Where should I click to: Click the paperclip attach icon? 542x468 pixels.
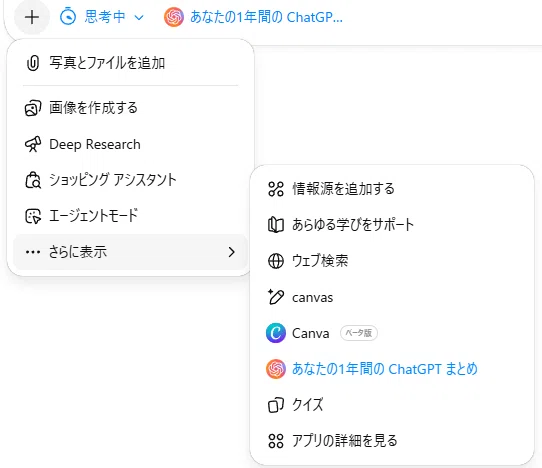point(33,63)
